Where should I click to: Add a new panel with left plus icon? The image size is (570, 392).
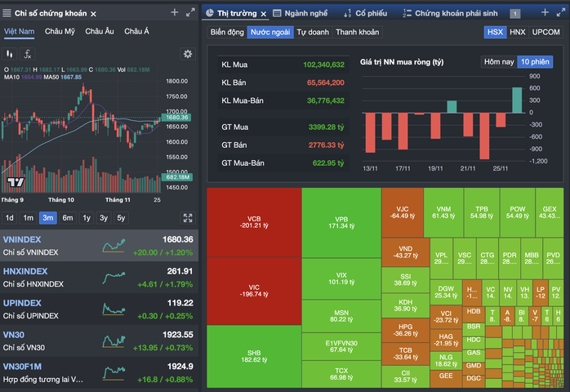coord(174,13)
